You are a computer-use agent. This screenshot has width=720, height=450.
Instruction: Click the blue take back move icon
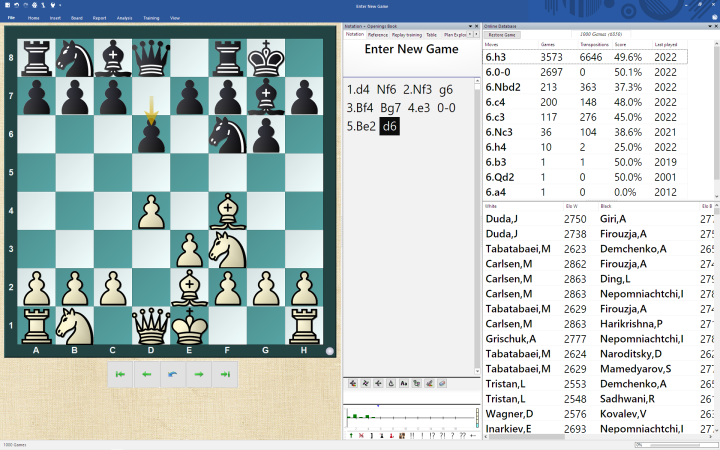click(x=173, y=374)
